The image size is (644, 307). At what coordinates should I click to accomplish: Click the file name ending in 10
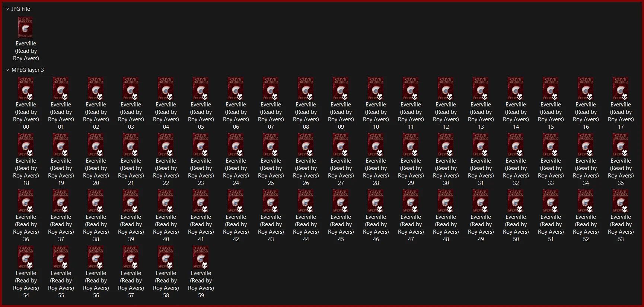(376, 116)
